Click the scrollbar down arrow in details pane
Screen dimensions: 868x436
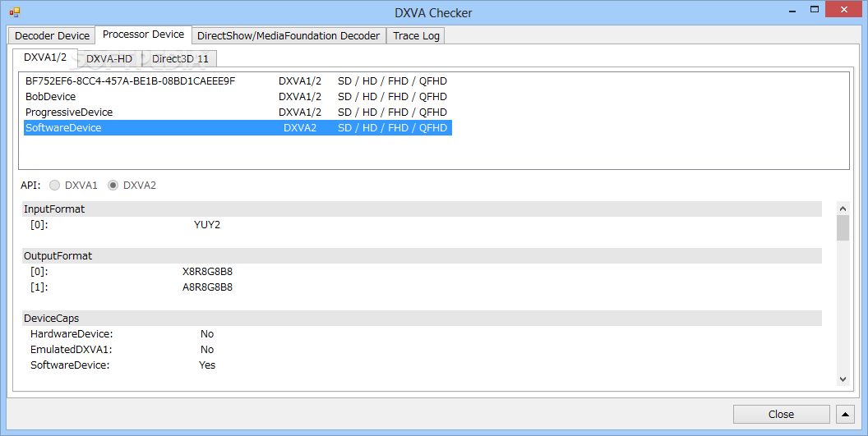coord(843,379)
